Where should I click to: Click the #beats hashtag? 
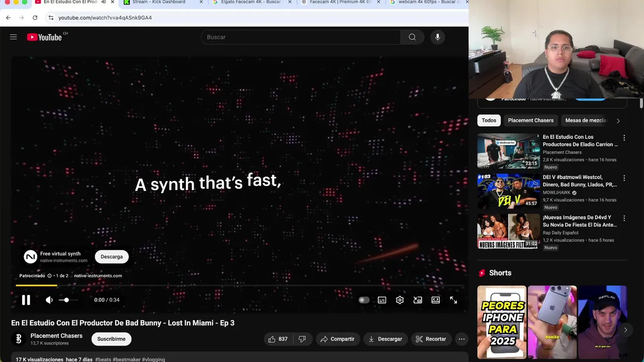point(103,359)
